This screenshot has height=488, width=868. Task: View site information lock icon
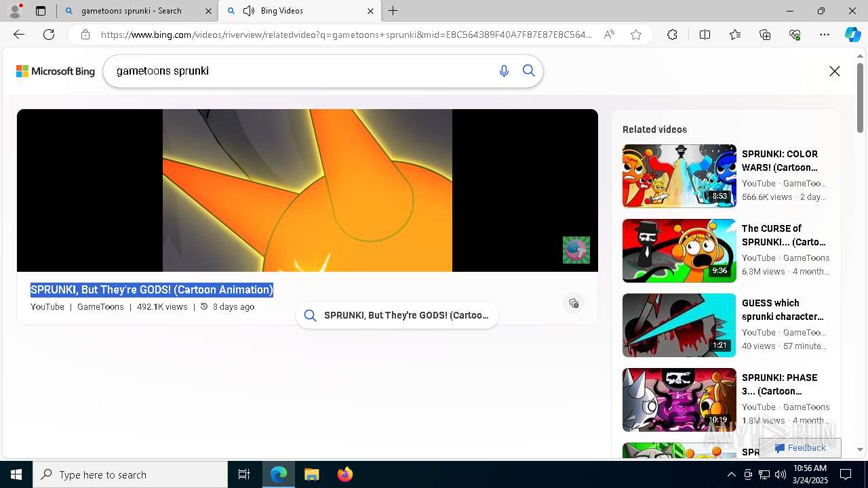click(85, 35)
